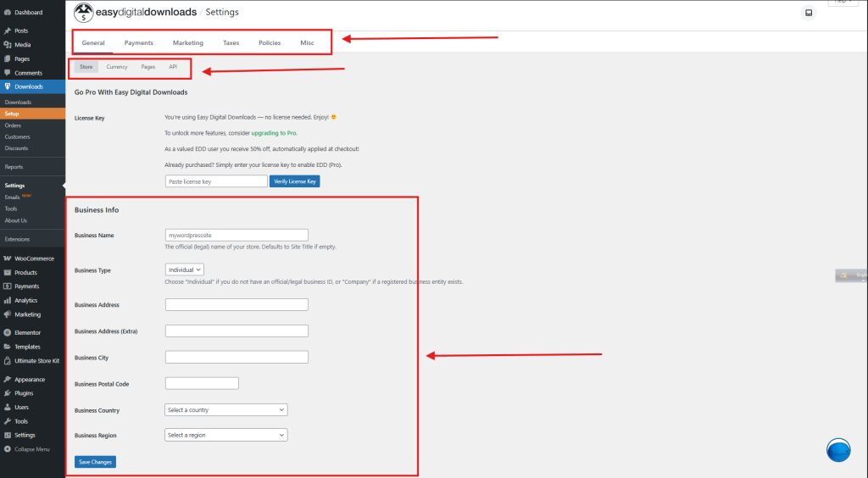868x478 pixels.
Task: Click the Plugins plug icon
Action: pyautogui.click(x=7, y=393)
